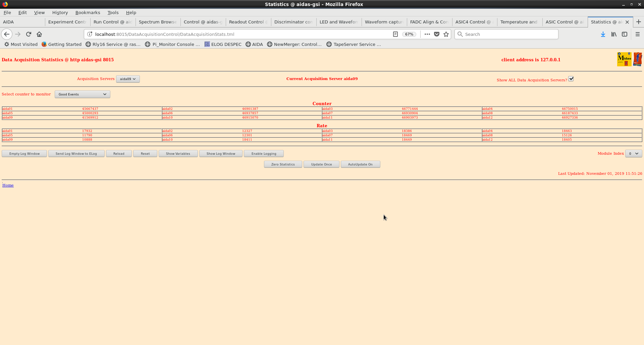Go to Firefox Home page icon
This screenshot has height=345, width=644.
(x=39, y=34)
